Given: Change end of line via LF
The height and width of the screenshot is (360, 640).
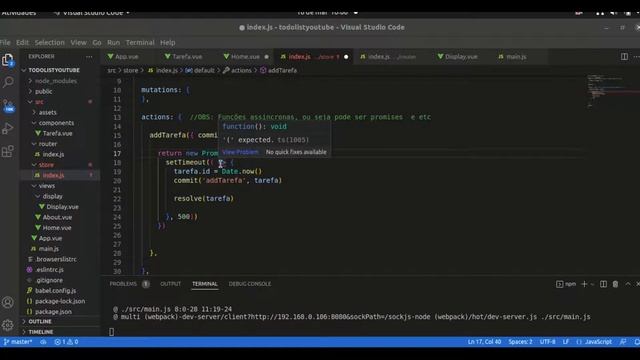Looking at the screenshot, I should pos(566,342).
